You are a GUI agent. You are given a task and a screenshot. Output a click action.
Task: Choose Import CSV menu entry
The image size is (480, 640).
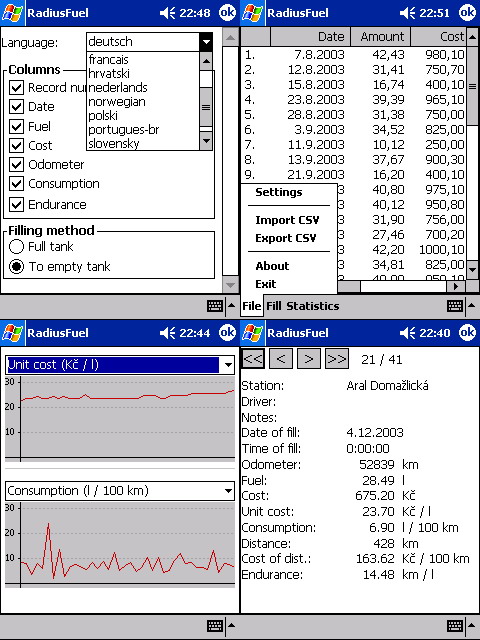pos(287,220)
